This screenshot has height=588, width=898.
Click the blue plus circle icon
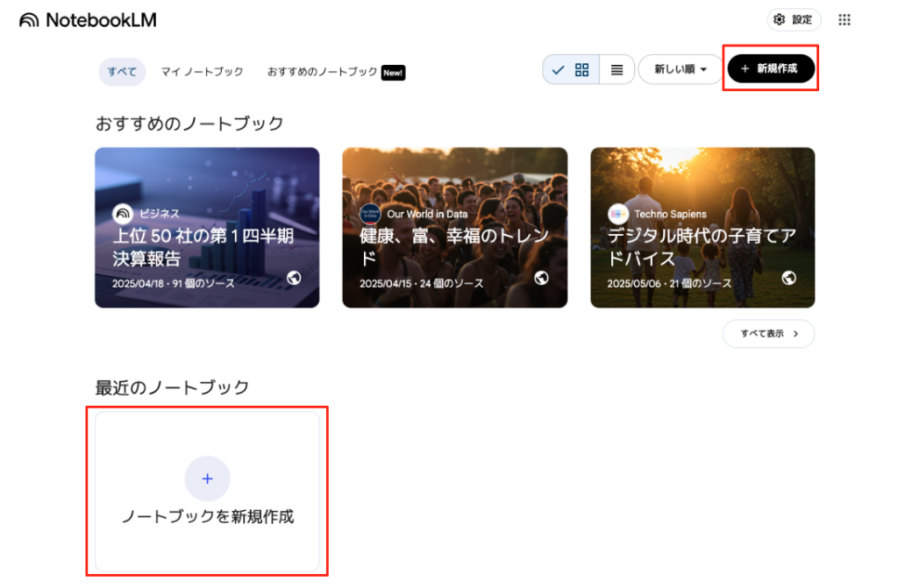[x=207, y=478]
